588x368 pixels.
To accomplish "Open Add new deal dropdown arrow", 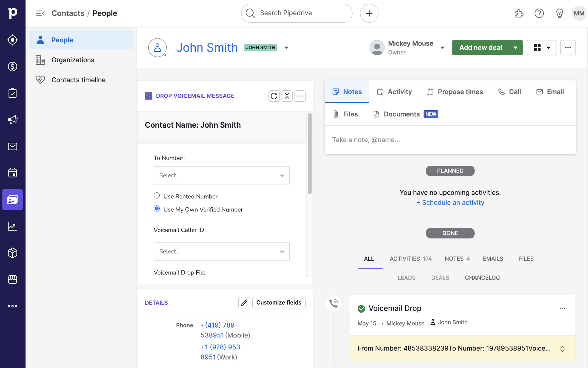I will (x=515, y=47).
